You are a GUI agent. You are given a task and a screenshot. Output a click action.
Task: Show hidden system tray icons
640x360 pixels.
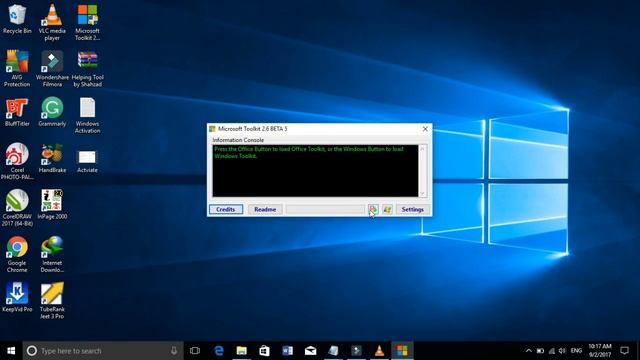pos(529,351)
